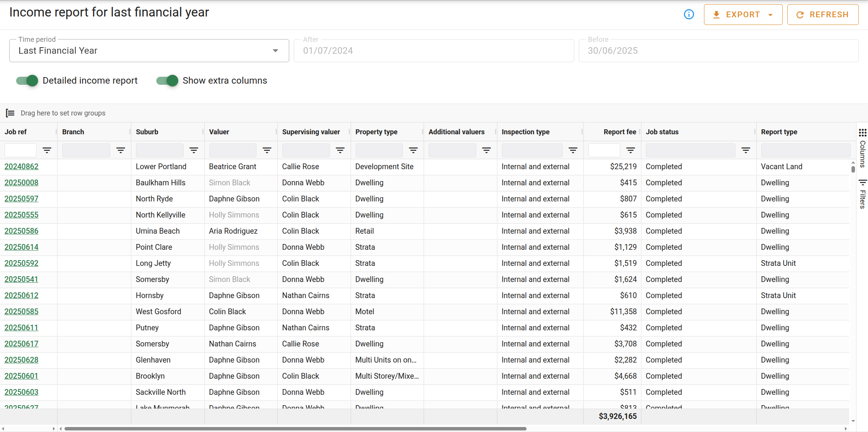Image resolution: width=868 pixels, height=432 pixels.
Task: Select the Lower Portland suburb cell
Action: click(168, 167)
